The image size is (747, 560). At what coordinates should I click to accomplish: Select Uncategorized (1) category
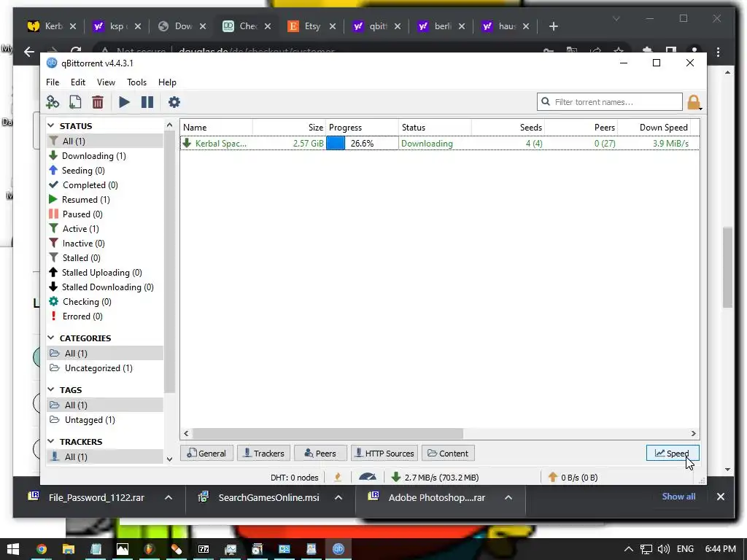pos(98,367)
